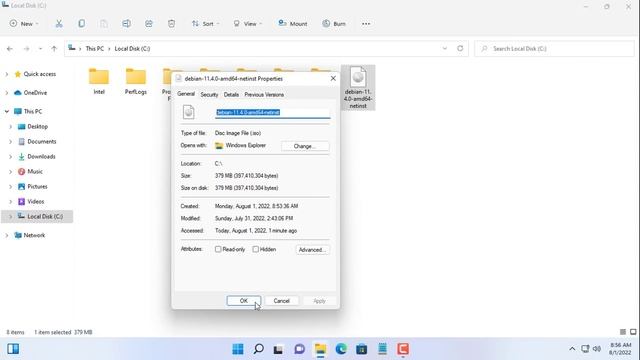Select Desktop in navigation pane

[x=37, y=127]
